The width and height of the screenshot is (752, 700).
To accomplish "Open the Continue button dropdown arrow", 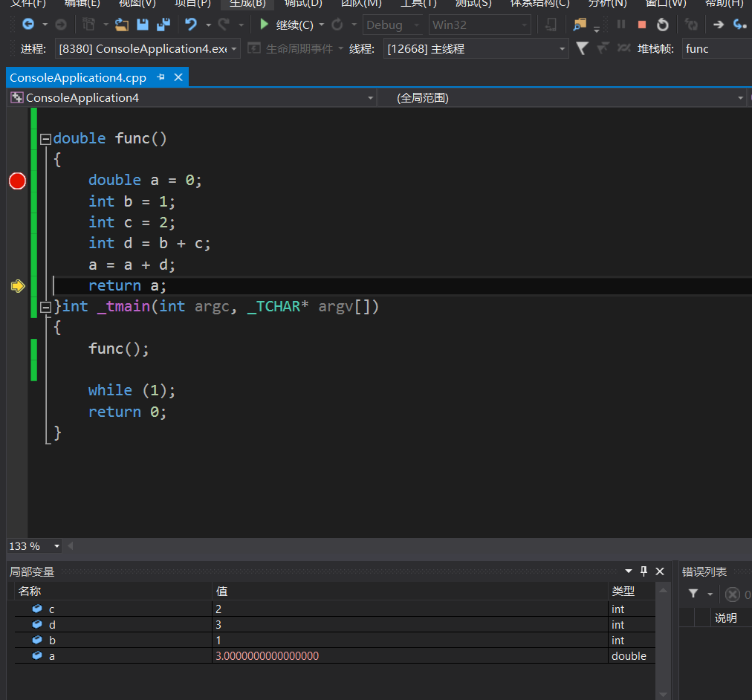I will [321, 25].
